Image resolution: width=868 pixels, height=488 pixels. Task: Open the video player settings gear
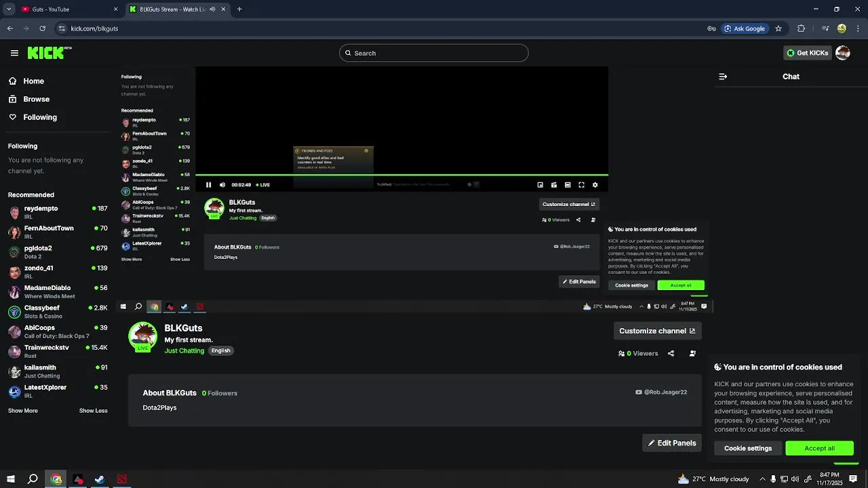click(x=595, y=185)
